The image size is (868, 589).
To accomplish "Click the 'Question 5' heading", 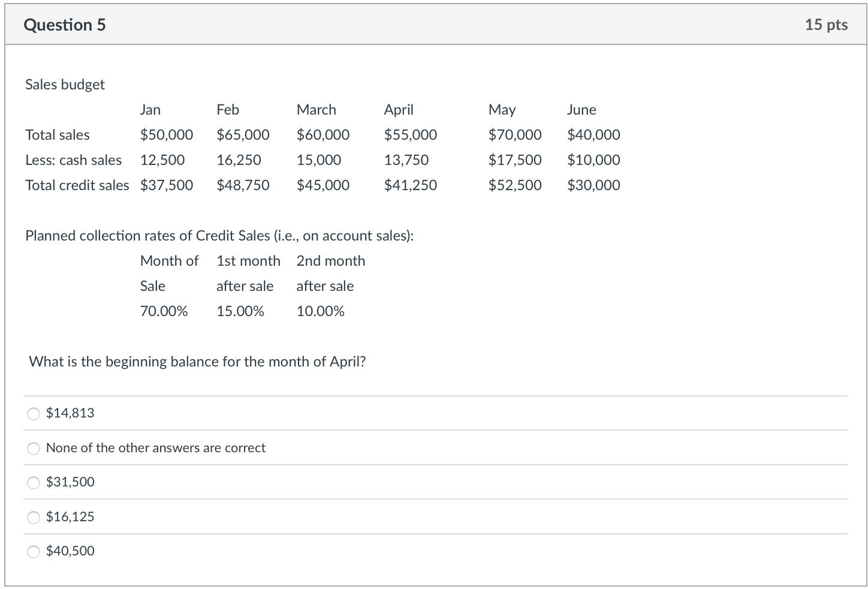I will click(x=65, y=25).
